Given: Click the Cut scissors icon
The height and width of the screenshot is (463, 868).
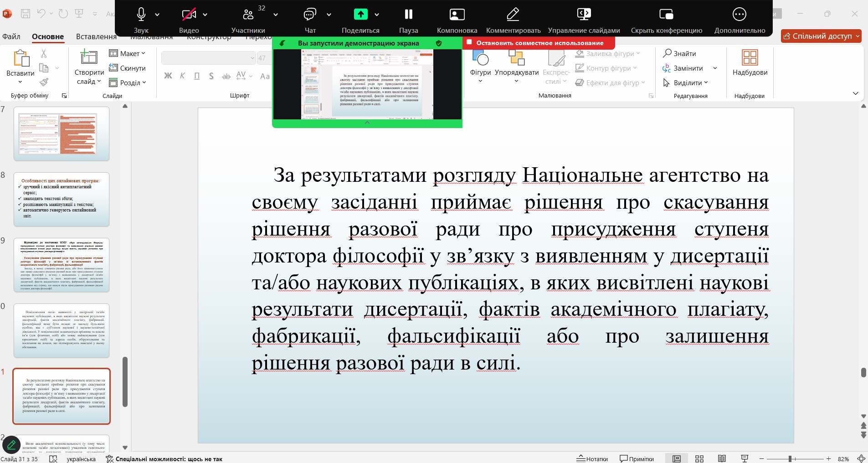Looking at the screenshot, I should click(44, 54).
